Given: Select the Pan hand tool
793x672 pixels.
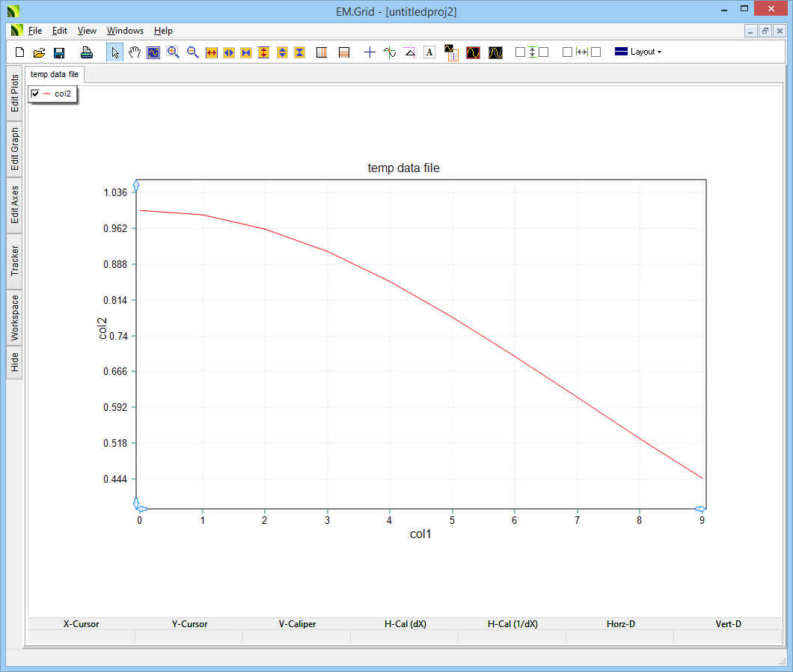Looking at the screenshot, I should [x=135, y=52].
